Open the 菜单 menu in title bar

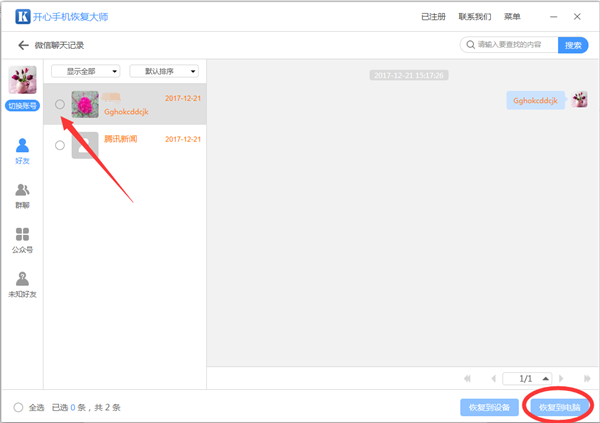point(512,16)
